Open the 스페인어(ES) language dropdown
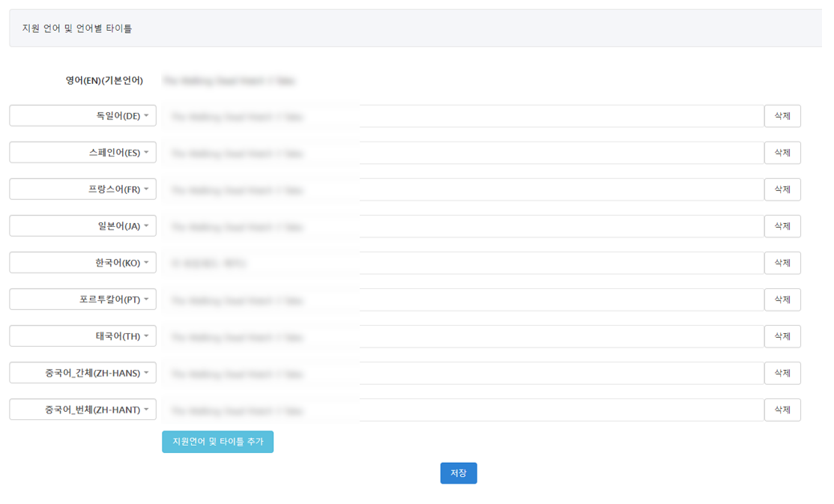The image size is (834, 504). pos(83,153)
